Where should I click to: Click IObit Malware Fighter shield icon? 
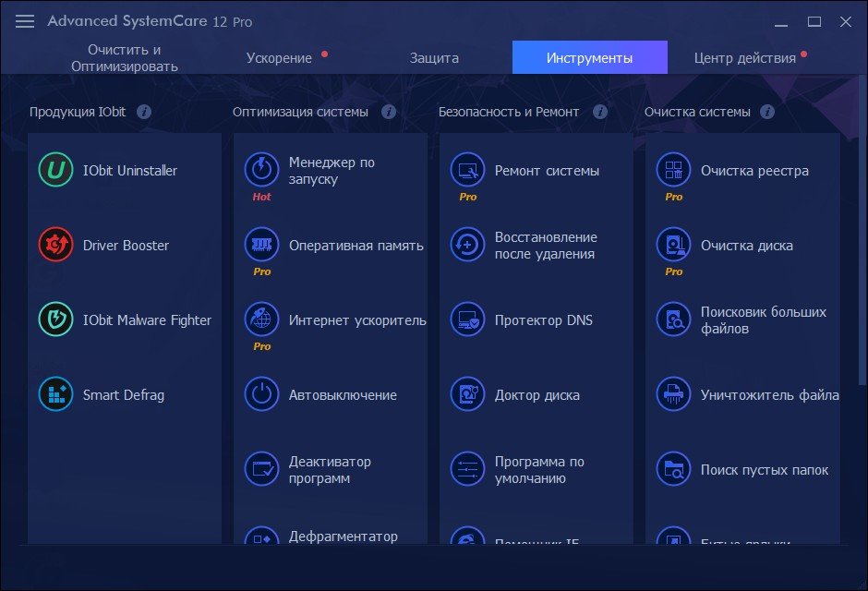[55, 320]
